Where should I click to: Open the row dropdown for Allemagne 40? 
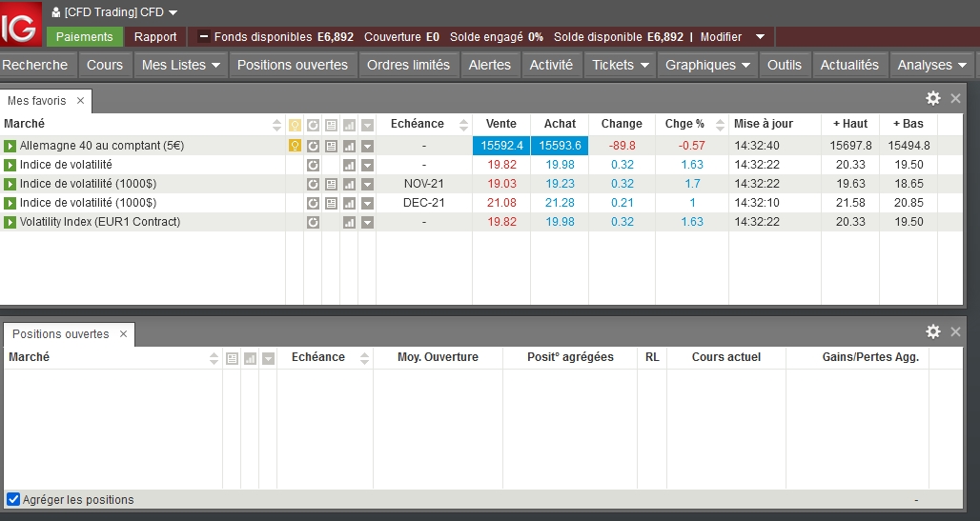tap(368, 146)
